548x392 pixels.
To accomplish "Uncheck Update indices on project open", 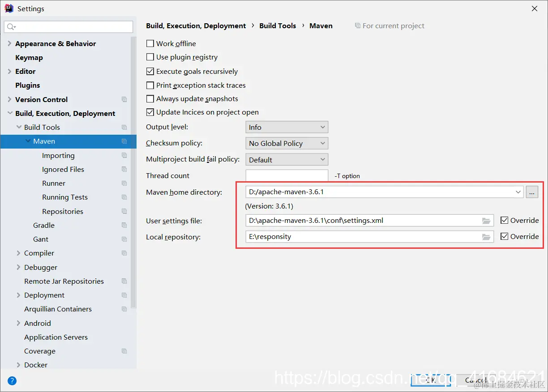I will tap(150, 112).
